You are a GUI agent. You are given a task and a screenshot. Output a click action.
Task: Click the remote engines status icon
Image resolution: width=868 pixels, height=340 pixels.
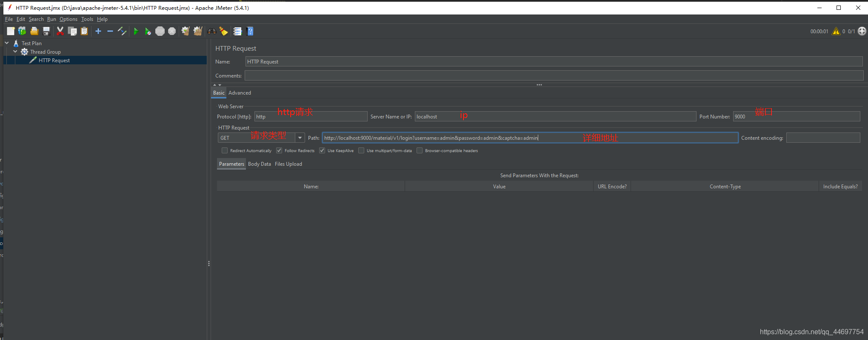[x=862, y=31]
